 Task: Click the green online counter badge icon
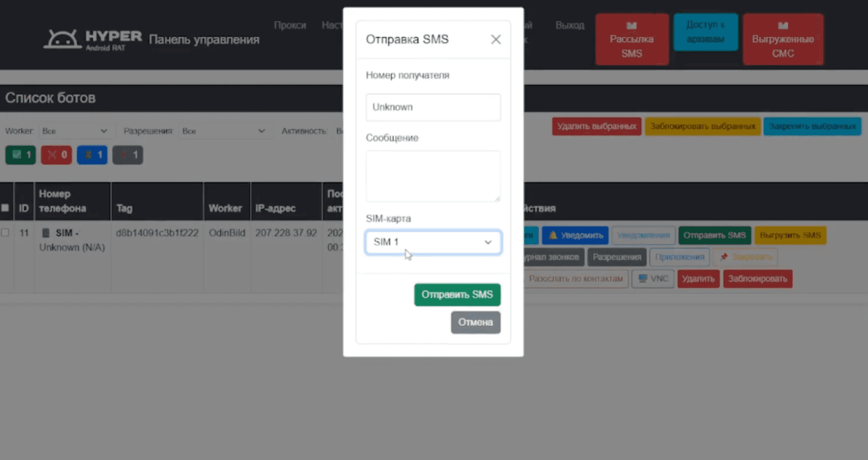(x=17, y=155)
